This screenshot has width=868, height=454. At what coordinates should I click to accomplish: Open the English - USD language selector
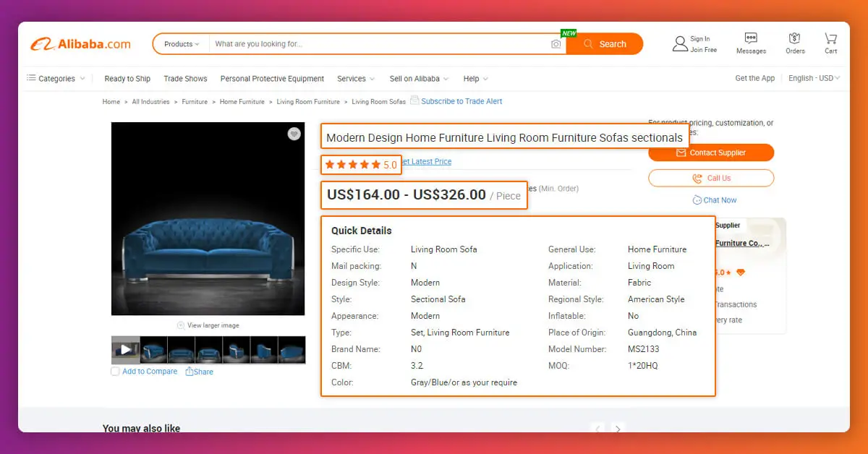point(814,78)
